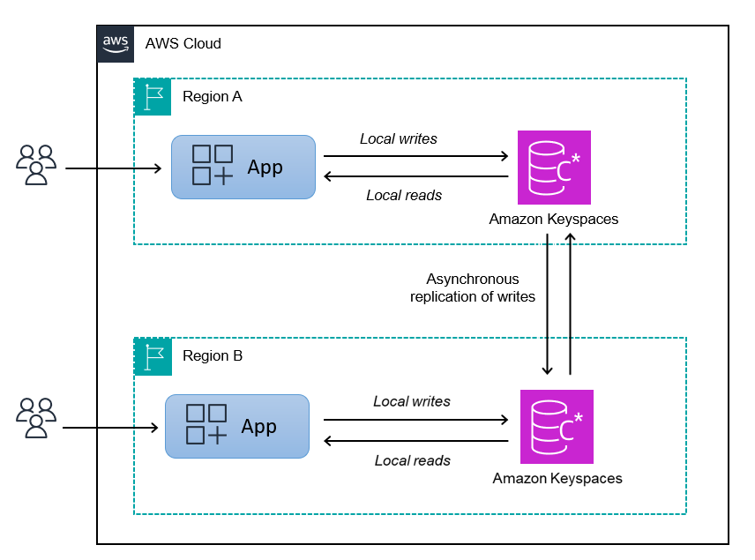Click the Amazon Keyspaces label in Region A
This screenshot has height=560, width=755.
coord(553,219)
